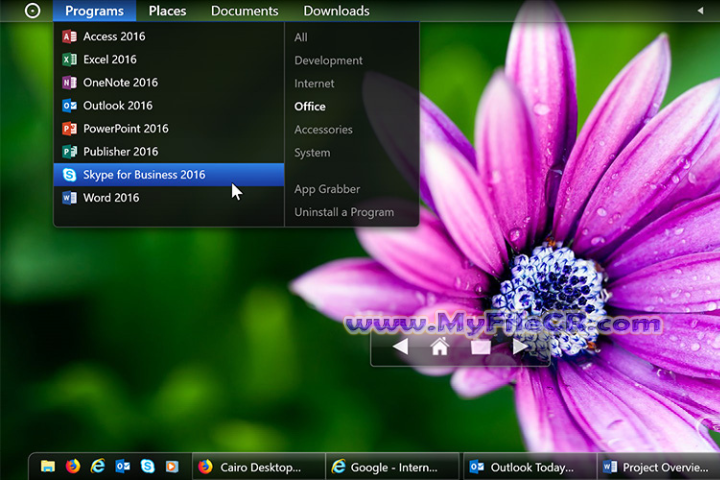This screenshot has width=720, height=480.
Task: Click the OneNote 2016 icon
Action: click(x=69, y=82)
